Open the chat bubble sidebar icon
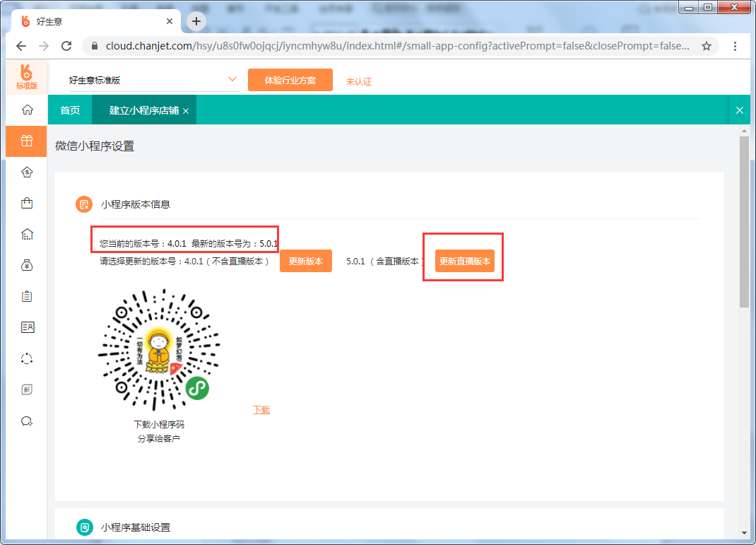This screenshot has height=545, width=756. click(27, 421)
